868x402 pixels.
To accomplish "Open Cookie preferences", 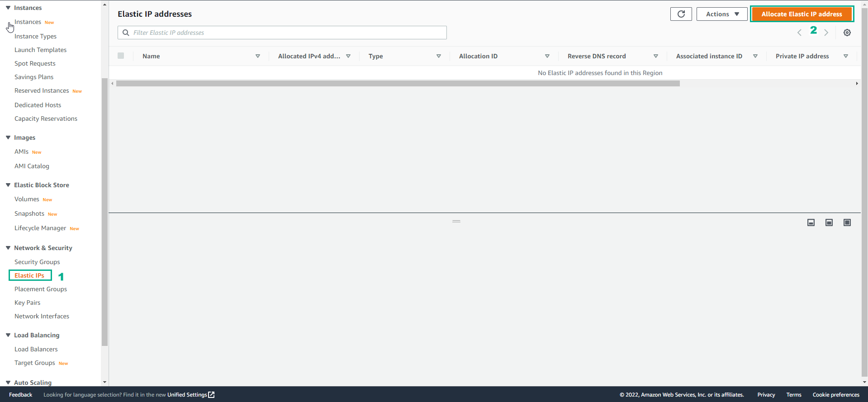I will click(836, 395).
